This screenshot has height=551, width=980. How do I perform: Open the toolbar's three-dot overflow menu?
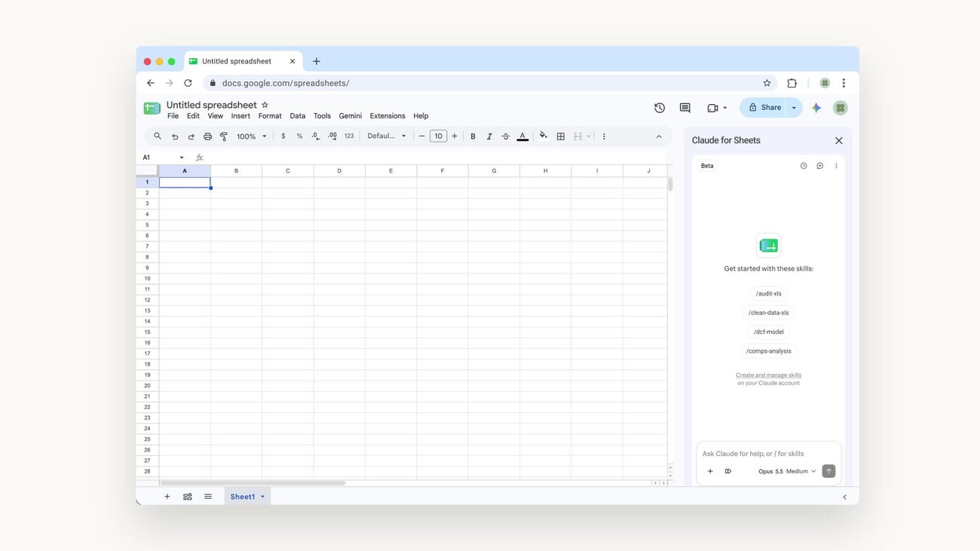(604, 136)
